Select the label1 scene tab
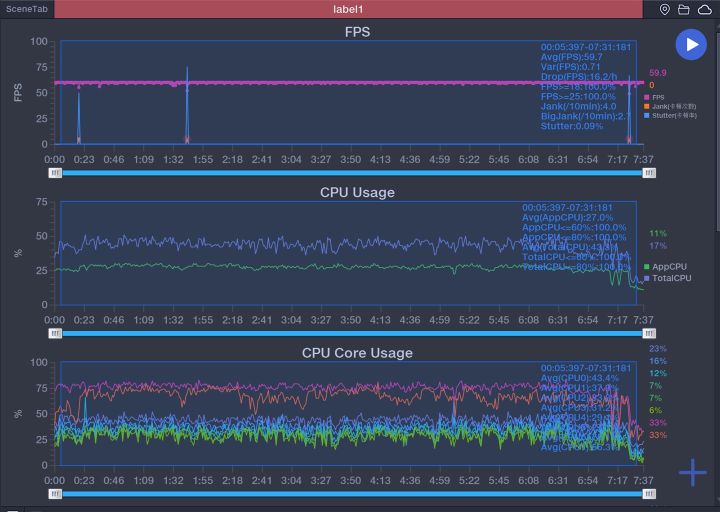This screenshot has height=512, width=720. (348, 9)
